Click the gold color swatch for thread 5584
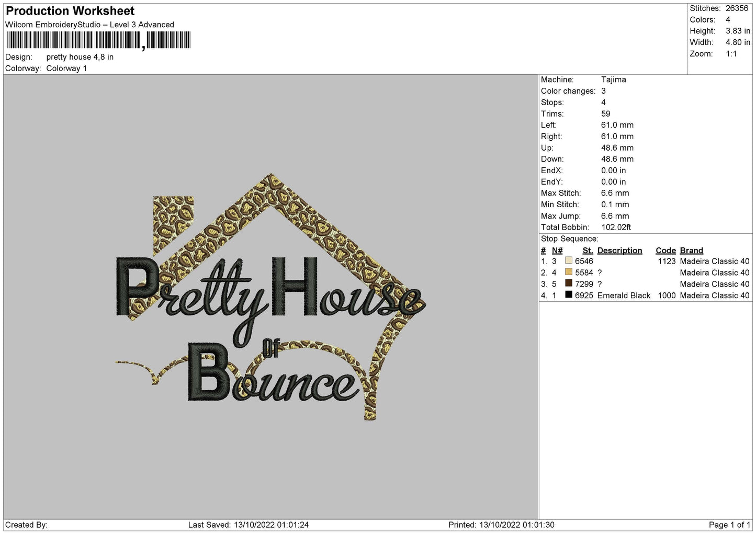The image size is (756, 534). tap(569, 272)
